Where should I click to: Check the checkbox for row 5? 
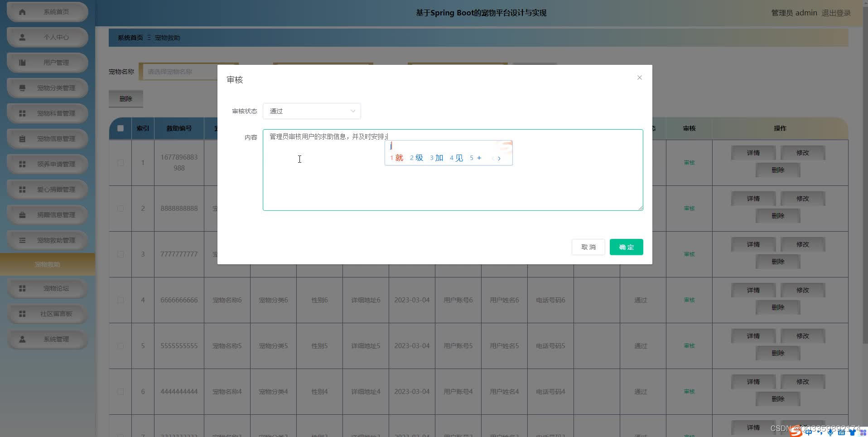click(121, 346)
